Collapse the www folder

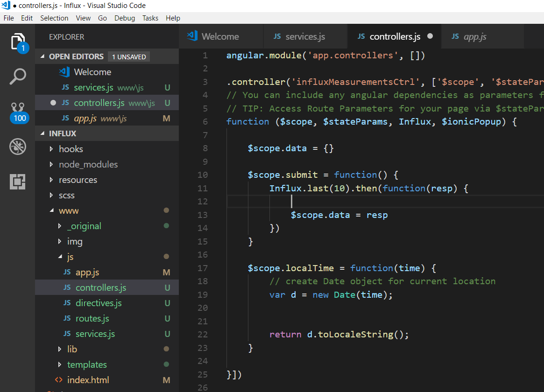click(x=51, y=211)
